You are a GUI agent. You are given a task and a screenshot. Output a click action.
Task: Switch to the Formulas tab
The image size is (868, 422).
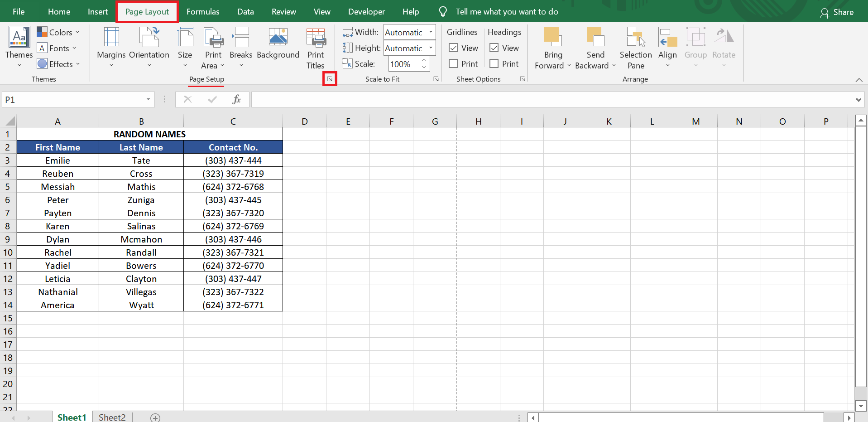(202, 12)
